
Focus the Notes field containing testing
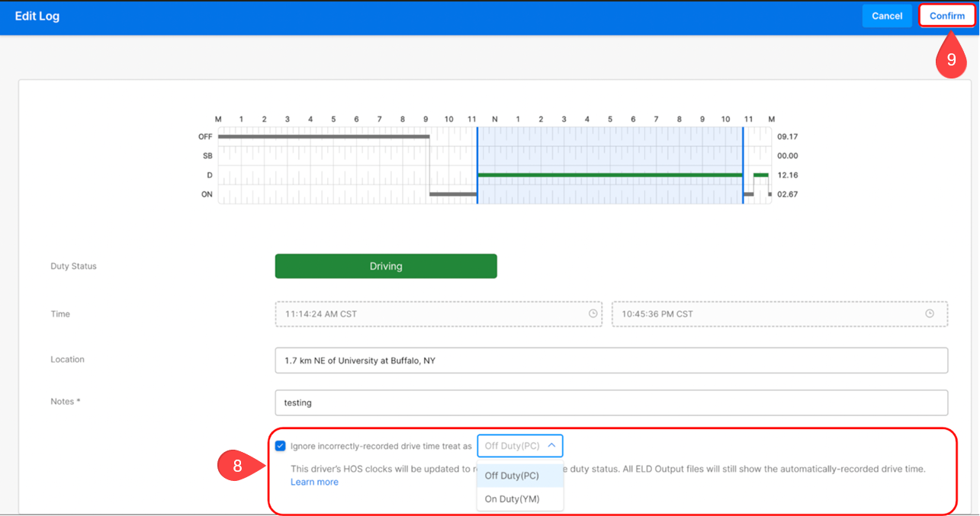click(x=611, y=402)
